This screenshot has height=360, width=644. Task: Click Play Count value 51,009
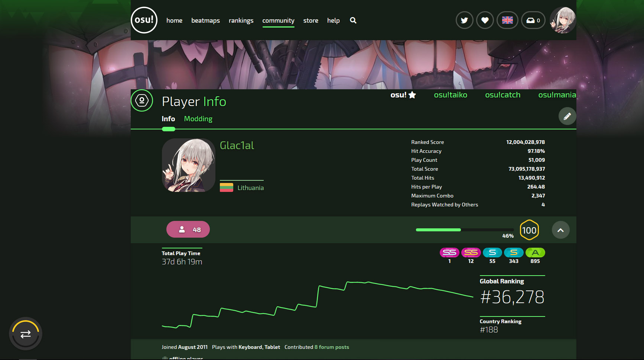coord(537,160)
